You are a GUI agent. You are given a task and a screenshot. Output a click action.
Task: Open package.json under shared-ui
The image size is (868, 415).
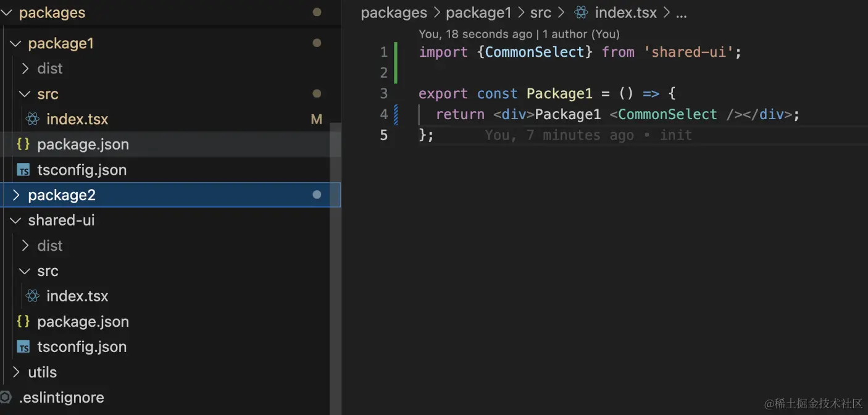[x=83, y=322]
